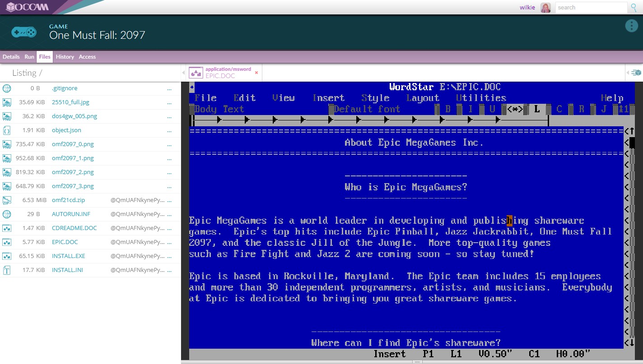Open options for object.json row
Screen dimensions: 643x364
tap(169, 131)
